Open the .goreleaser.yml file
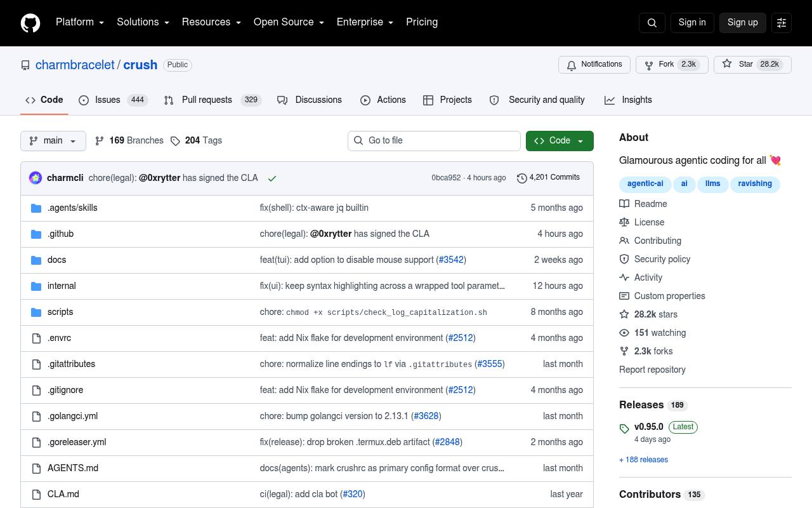The image size is (812, 508). [77, 442]
